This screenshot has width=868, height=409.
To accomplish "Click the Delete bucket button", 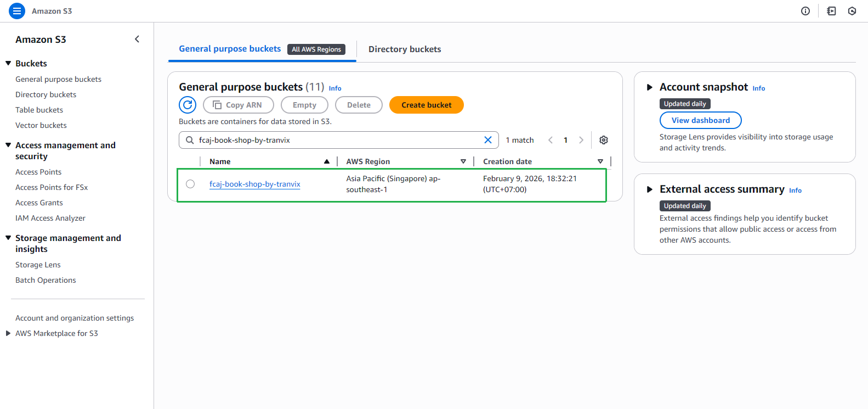I will (359, 105).
